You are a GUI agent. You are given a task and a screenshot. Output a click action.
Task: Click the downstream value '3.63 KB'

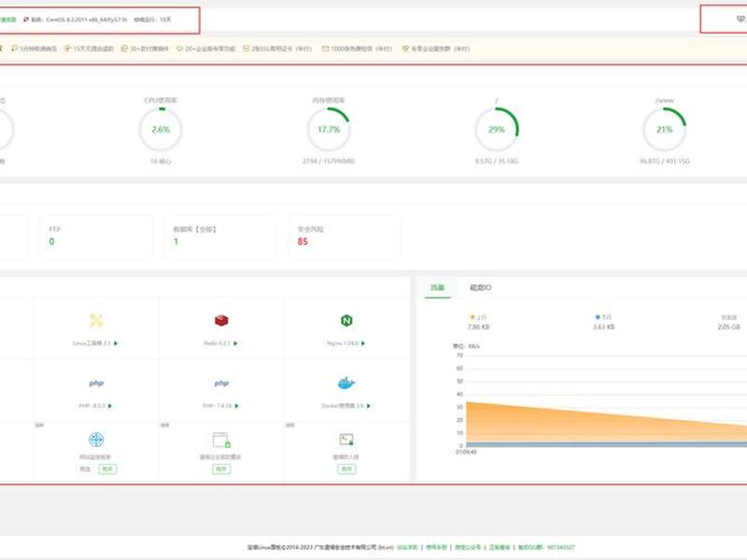[x=603, y=328]
